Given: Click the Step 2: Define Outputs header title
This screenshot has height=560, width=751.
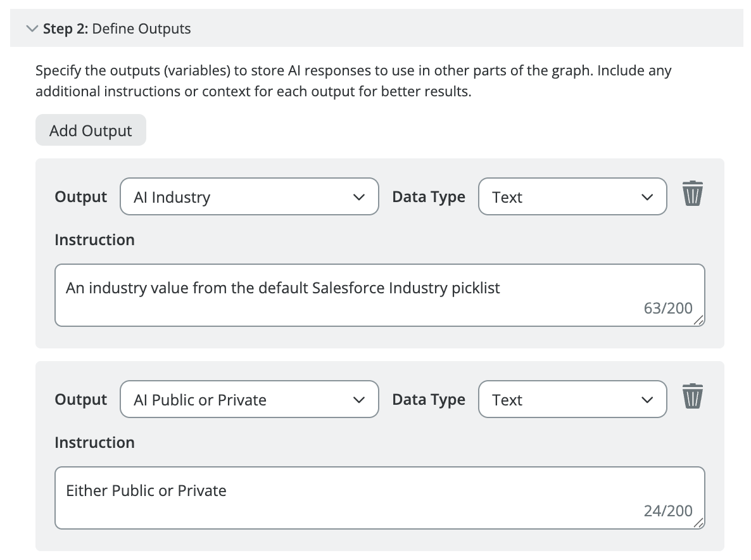Looking at the screenshot, I should coord(117,29).
